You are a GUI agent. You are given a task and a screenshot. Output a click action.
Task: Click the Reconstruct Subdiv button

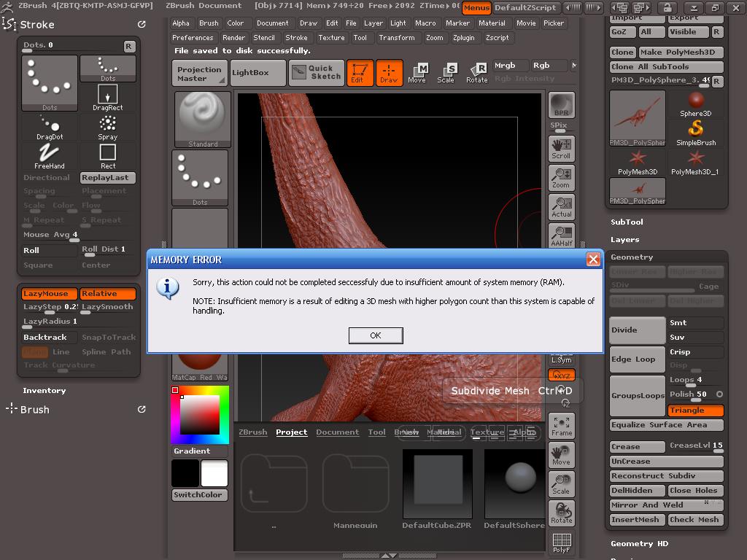pyautogui.click(x=667, y=475)
